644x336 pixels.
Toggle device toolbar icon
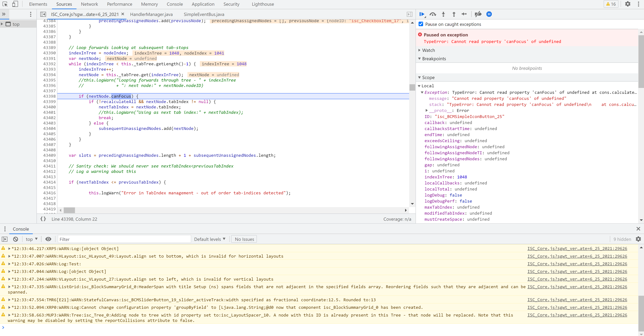15,4
